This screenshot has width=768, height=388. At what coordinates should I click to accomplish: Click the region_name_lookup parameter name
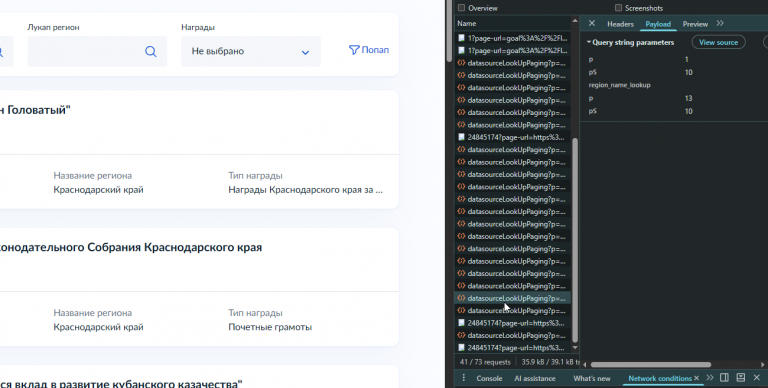click(619, 85)
